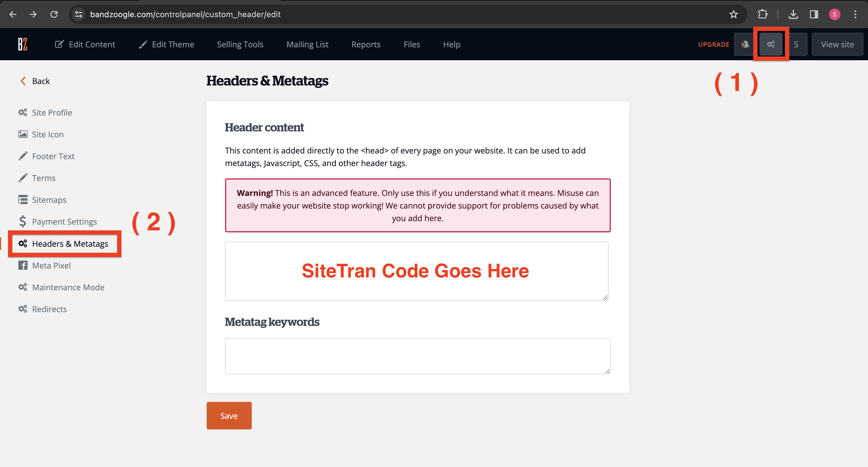
Task: Click the Meta Pixel sidebar link
Action: (52, 265)
